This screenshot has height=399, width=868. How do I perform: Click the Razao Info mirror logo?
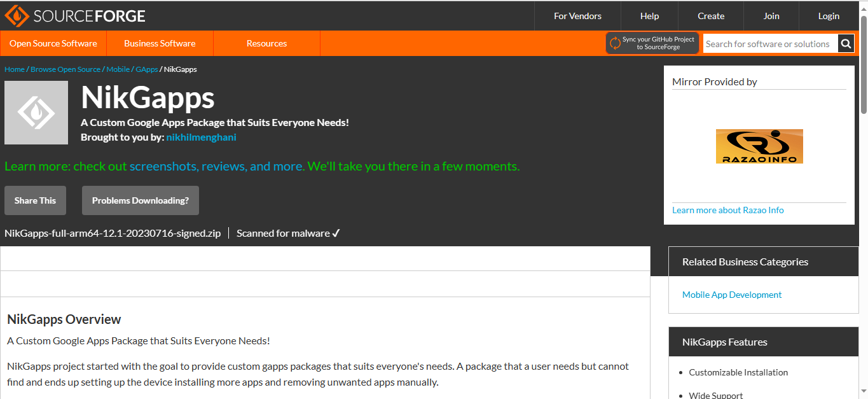[759, 146]
